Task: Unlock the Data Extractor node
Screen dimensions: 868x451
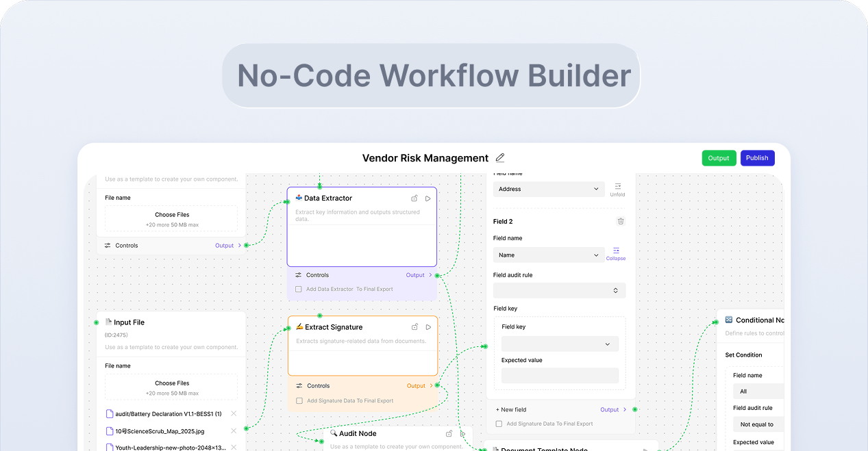Action: click(414, 198)
